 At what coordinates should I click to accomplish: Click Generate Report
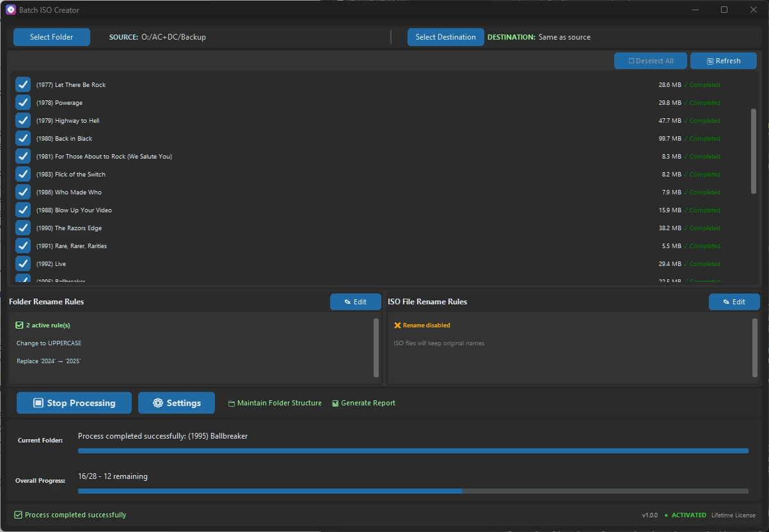[363, 403]
